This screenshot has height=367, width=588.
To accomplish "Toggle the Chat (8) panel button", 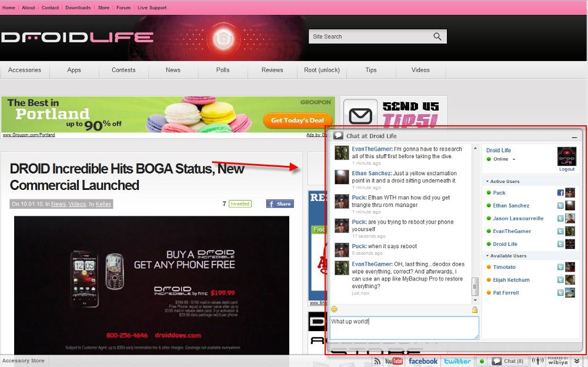I will pos(508,361).
